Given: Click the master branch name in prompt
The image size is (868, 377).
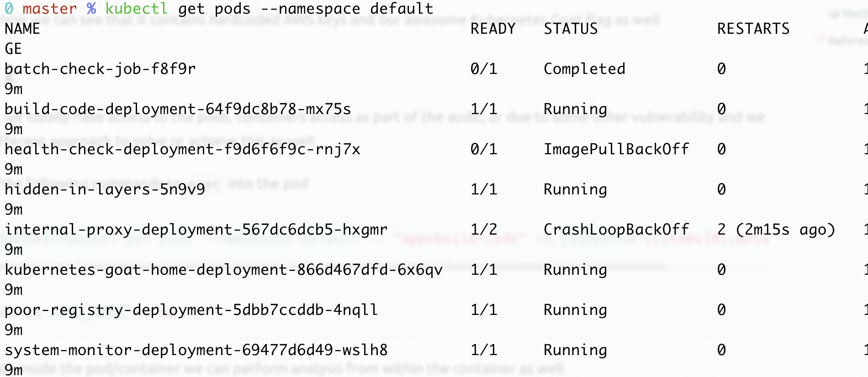Looking at the screenshot, I should pos(50,9).
